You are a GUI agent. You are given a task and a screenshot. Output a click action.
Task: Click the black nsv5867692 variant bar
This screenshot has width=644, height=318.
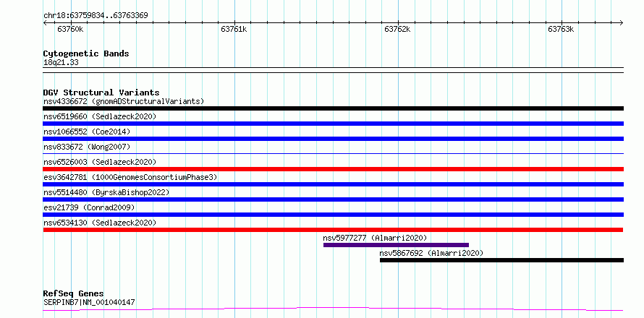tap(502, 260)
